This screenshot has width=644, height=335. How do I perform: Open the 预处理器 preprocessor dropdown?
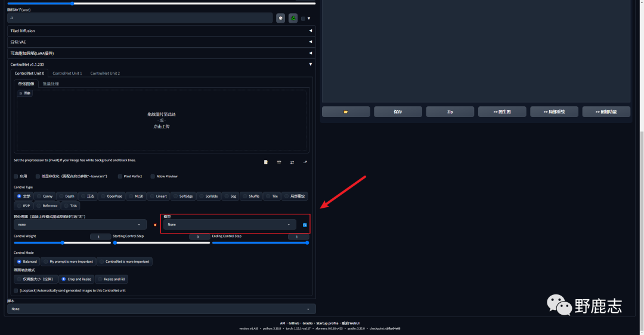80,225
